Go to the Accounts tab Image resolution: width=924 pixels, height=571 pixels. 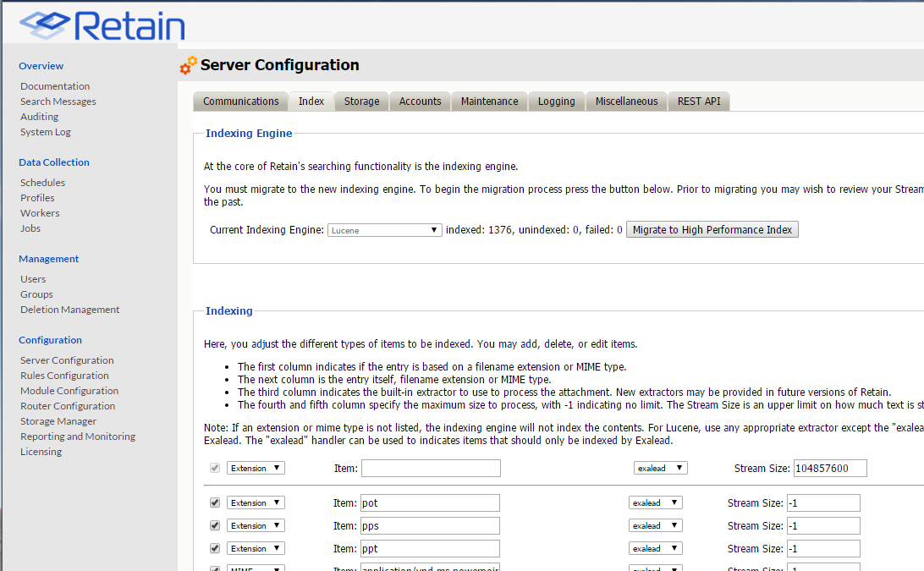421,102
